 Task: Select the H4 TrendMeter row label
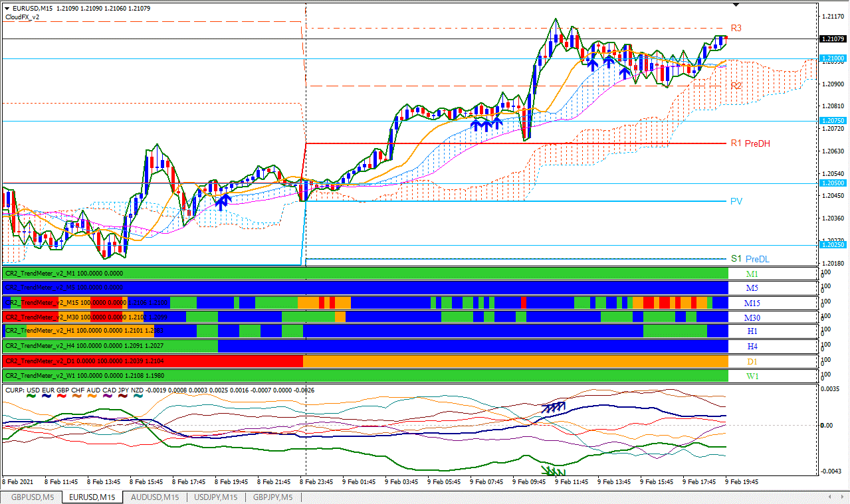coord(752,345)
